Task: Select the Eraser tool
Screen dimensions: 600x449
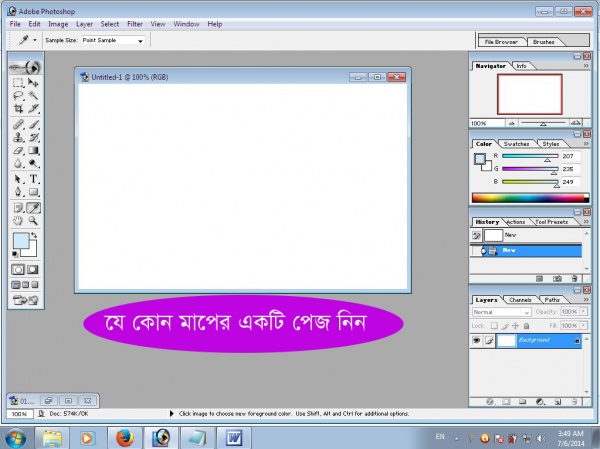Action: point(18,150)
